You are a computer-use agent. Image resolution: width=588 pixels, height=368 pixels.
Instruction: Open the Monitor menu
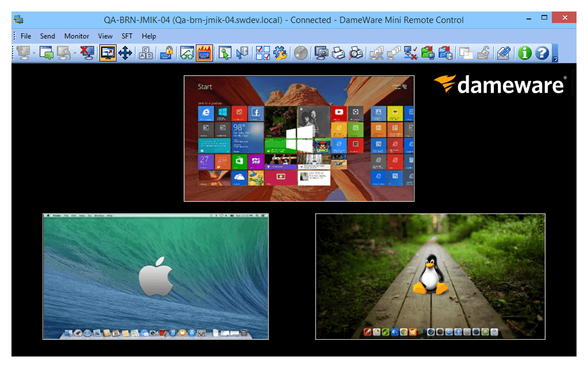(76, 36)
